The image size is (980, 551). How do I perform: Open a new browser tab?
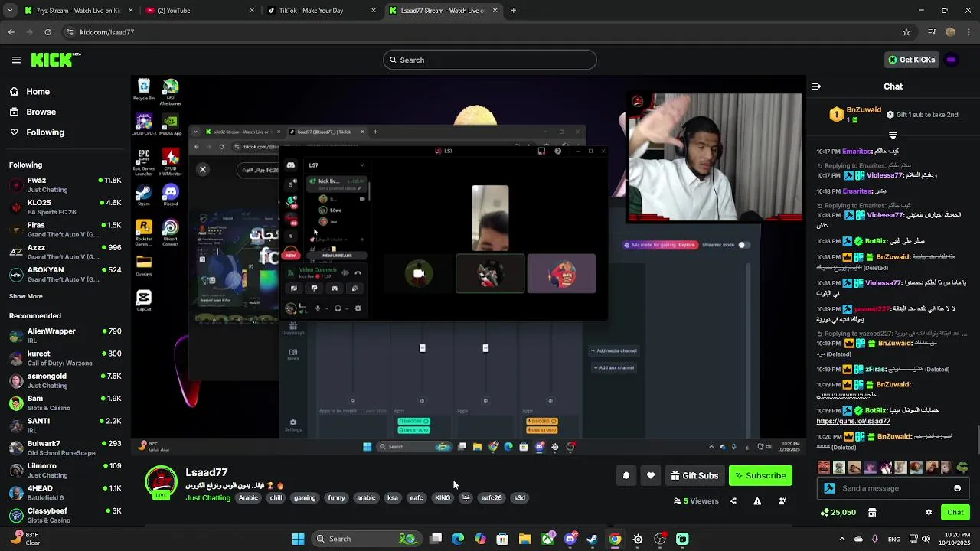coord(513,11)
